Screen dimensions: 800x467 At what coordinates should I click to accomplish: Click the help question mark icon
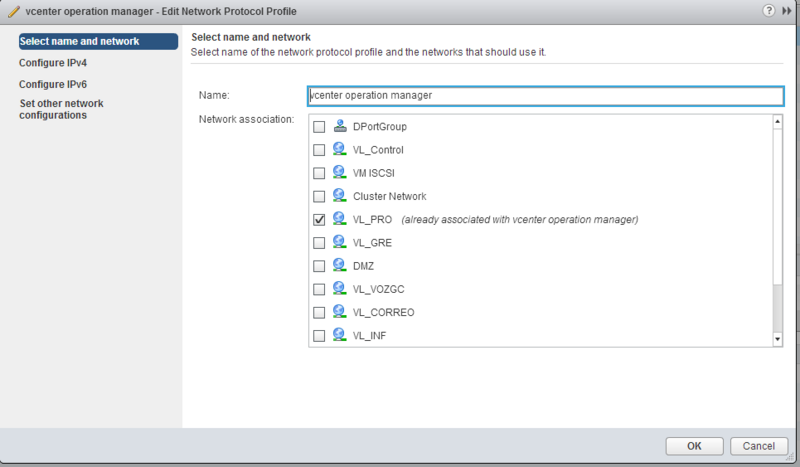(768, 10)
